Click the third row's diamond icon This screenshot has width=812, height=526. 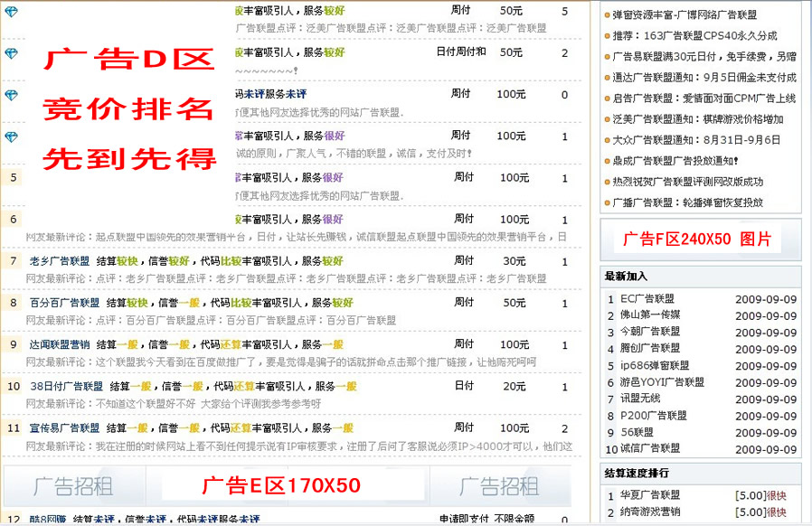(x=11, y=95)
